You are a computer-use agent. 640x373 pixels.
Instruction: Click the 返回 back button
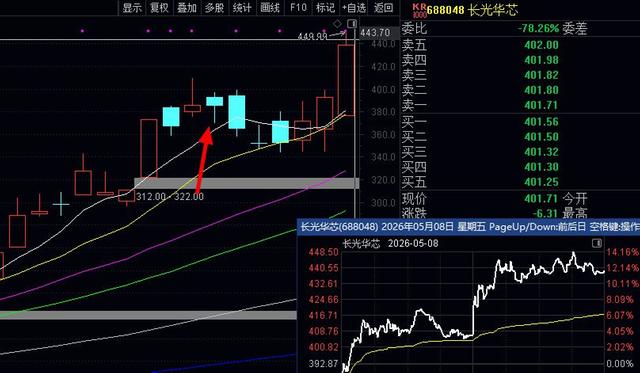(x=383, y=7)
